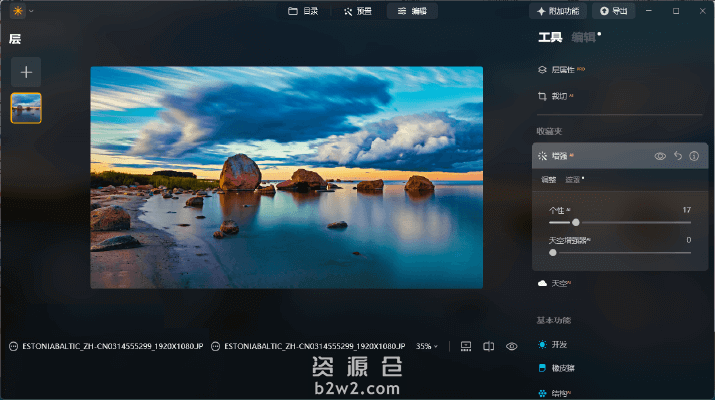Reset the 增强 tool with the undo arrow
Image resolution: width=715 pixels, height=400 pixels.
[x=677, y=156]
